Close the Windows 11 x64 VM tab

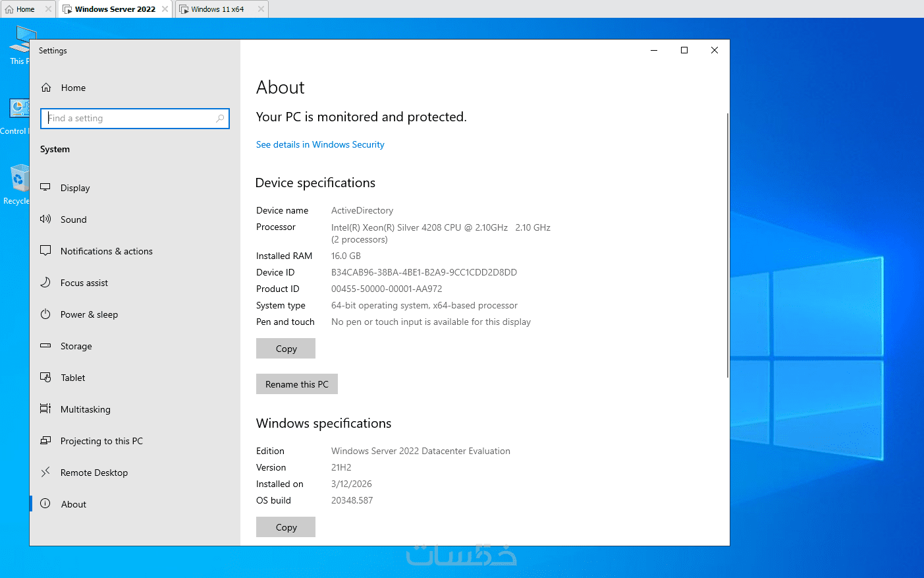coord(261,9)
